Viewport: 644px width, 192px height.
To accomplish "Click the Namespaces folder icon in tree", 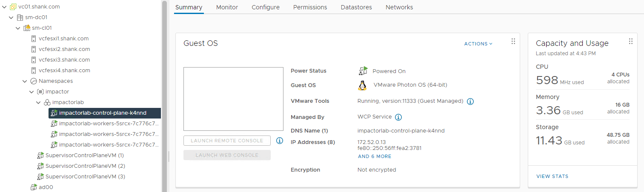I will pos(34,81).
